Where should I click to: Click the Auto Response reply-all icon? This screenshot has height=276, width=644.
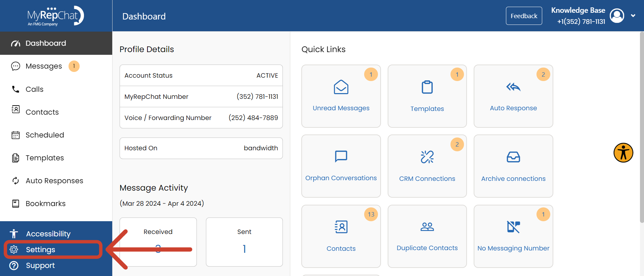point(513,87)
